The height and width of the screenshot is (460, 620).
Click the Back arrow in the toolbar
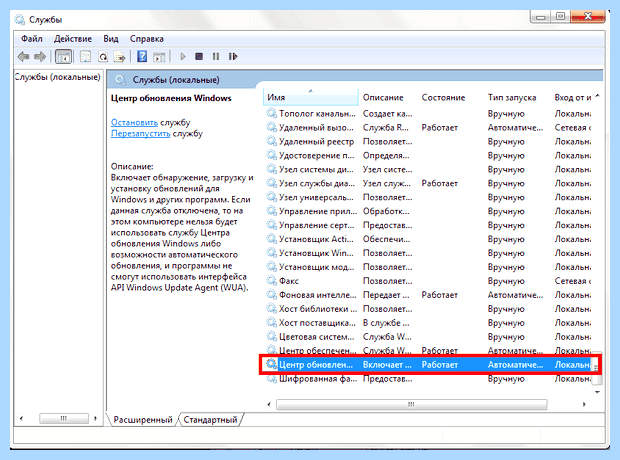[x=23, y=57]
